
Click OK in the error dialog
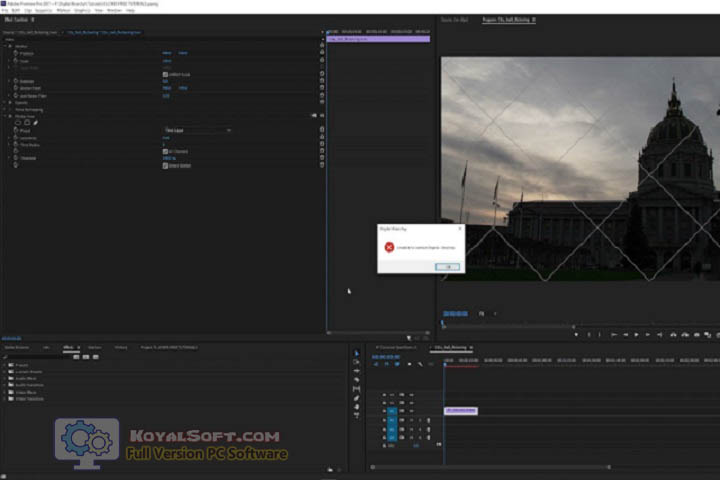(x=447, y=267)
